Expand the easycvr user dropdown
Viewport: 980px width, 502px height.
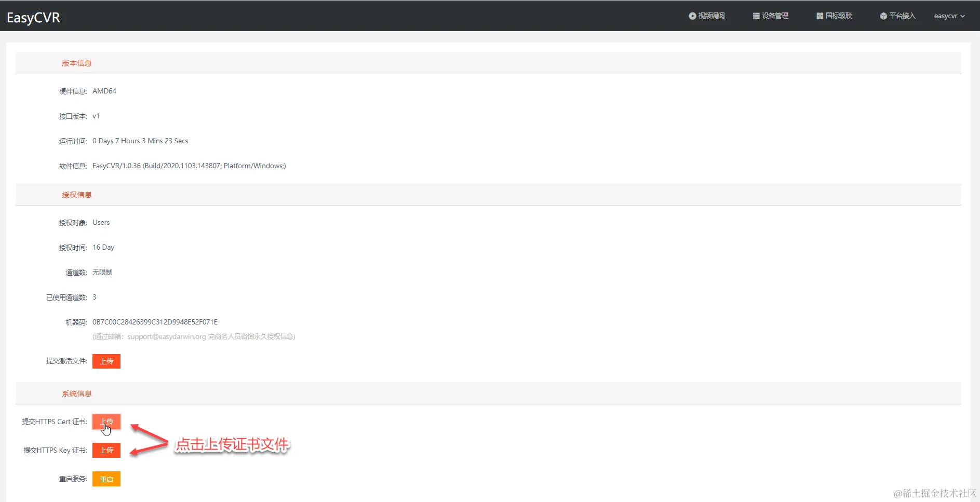949,16
